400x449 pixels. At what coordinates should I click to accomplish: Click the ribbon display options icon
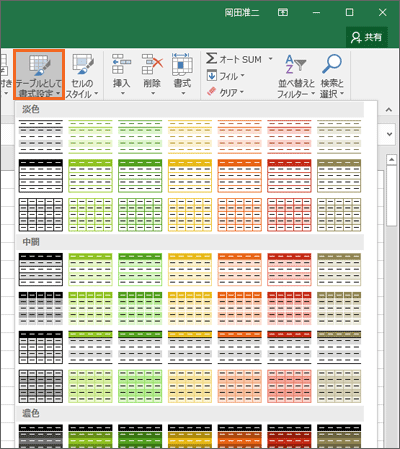pyautogui.click(x=283, y=13)
